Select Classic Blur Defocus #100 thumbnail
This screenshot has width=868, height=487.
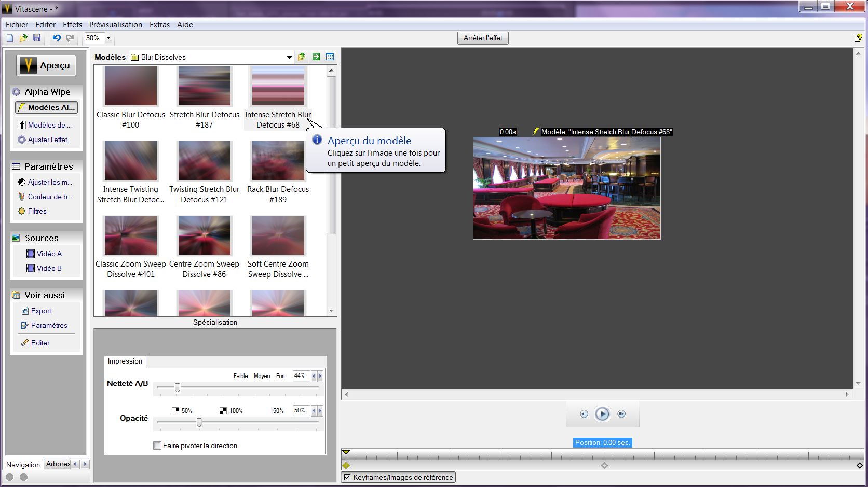[x=131, y=87]
